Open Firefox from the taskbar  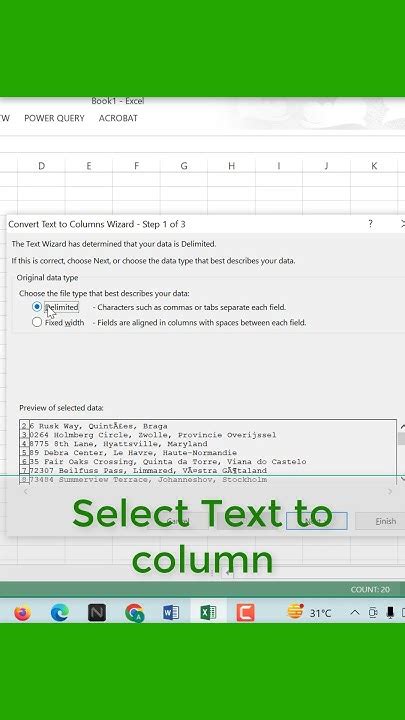click(x=22, y=613)
